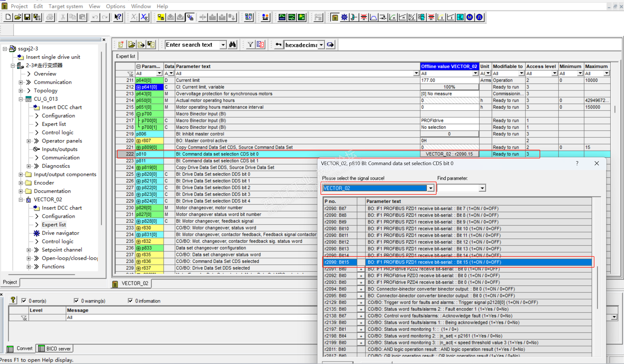Open the Target system menu
This screenshot has width=624, height=364.
[x=66, y=6]
